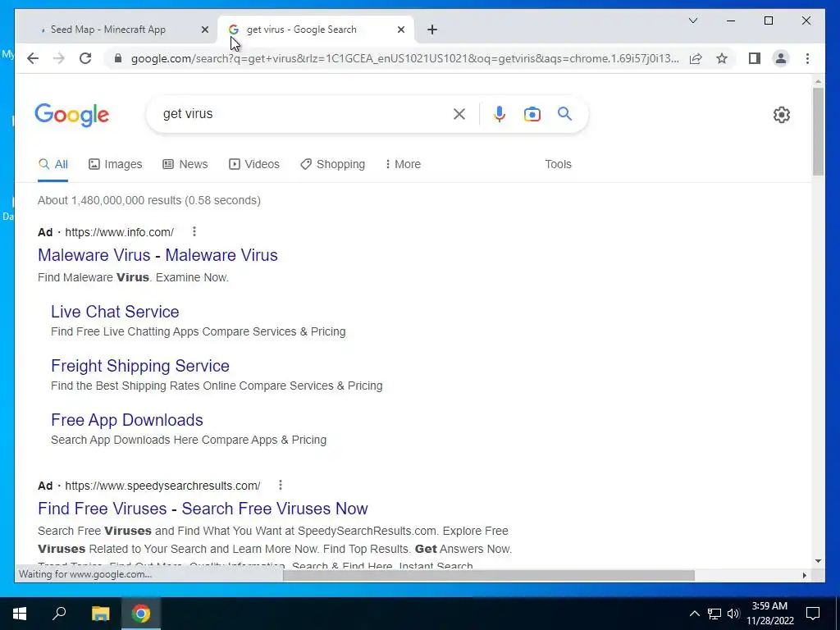Click the scroll down arrow
The height and width of the screenshot is (630, 840).
click(x=818, y=561)
